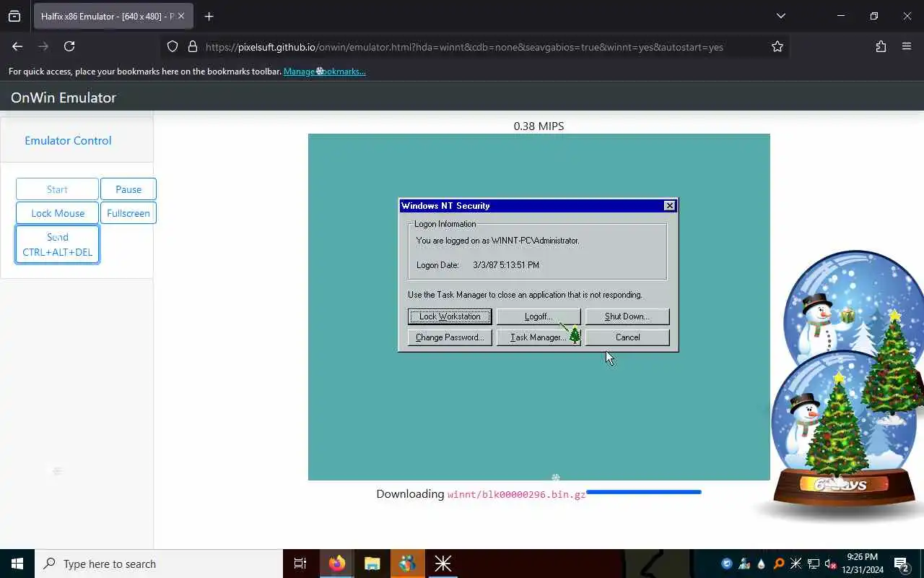Click the orange magnifier tray icon
The height and width of the screenshot is (578, 924).
point(779,564)
